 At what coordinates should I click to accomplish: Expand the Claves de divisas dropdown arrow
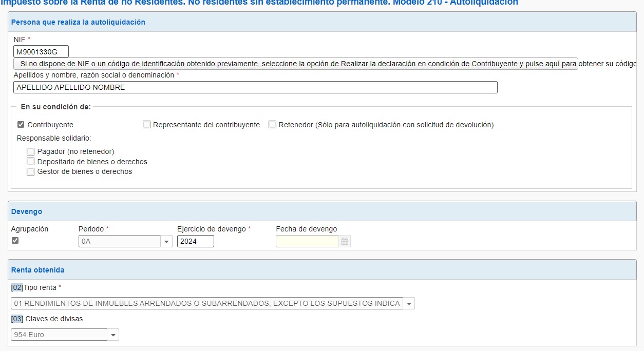pyautogui.click(x=113, y=335)
